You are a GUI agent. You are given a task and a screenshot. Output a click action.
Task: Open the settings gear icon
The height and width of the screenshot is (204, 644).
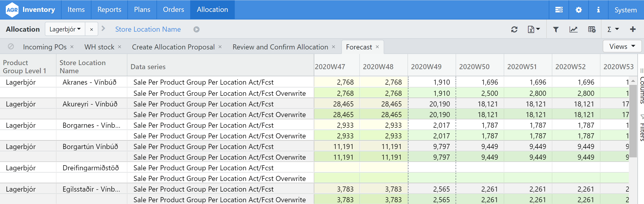[579, 10]
